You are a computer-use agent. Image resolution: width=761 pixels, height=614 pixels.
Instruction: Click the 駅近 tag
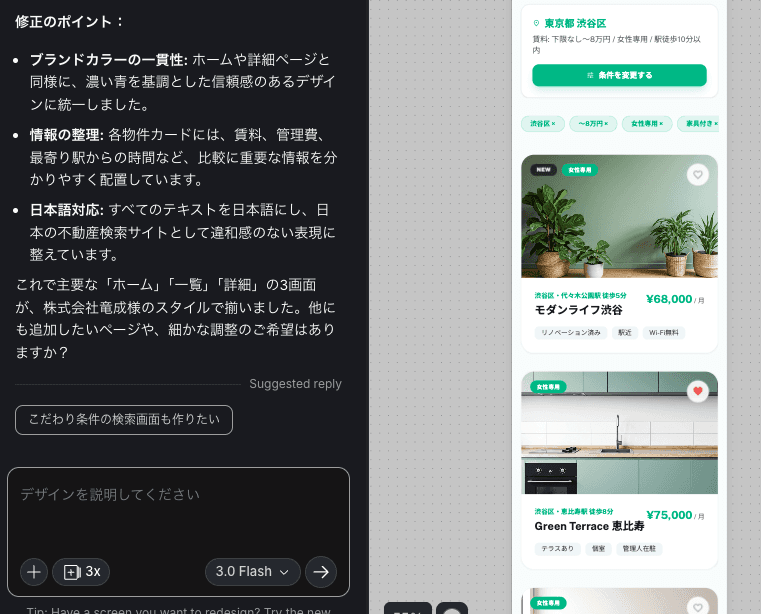pyautogui.click(x=625, y=332)
